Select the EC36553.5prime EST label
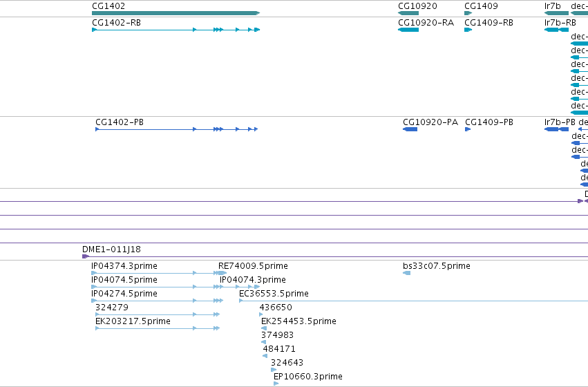The image size is (588, 387). pyautogui.click(x=274, y=294)
